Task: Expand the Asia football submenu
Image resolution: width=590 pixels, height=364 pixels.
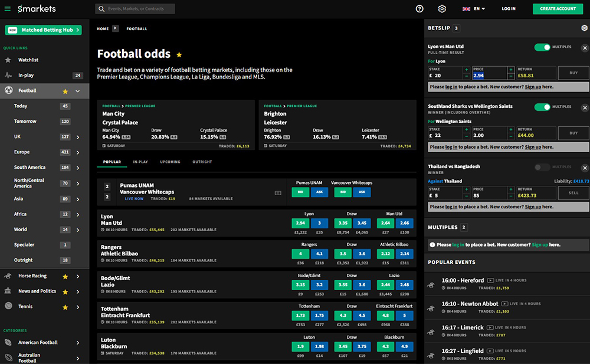Action: [78, 199]
